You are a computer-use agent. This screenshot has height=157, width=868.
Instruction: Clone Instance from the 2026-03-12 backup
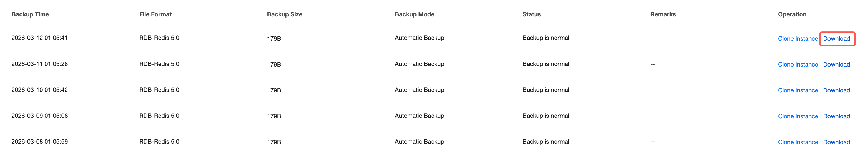click(x=797, y=38)
